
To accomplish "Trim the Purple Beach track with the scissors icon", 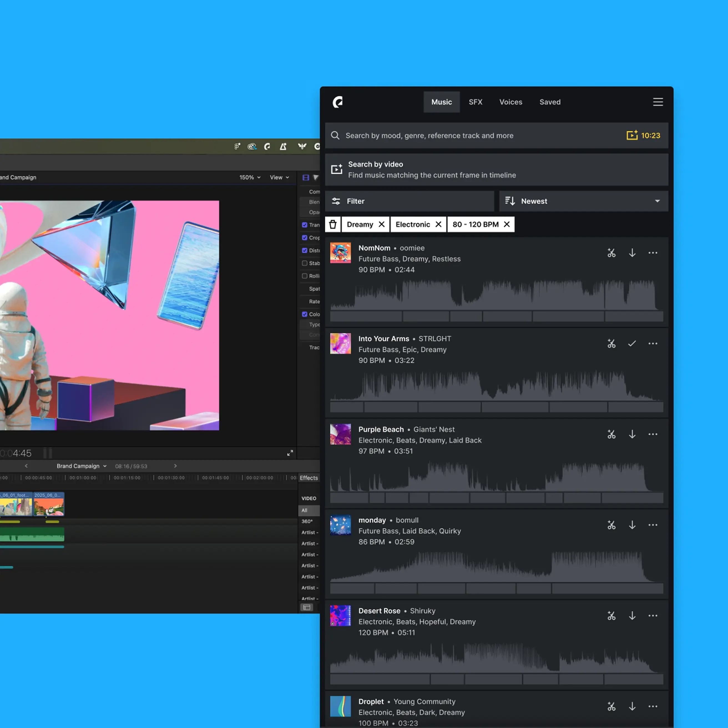I will coord(611,434).
